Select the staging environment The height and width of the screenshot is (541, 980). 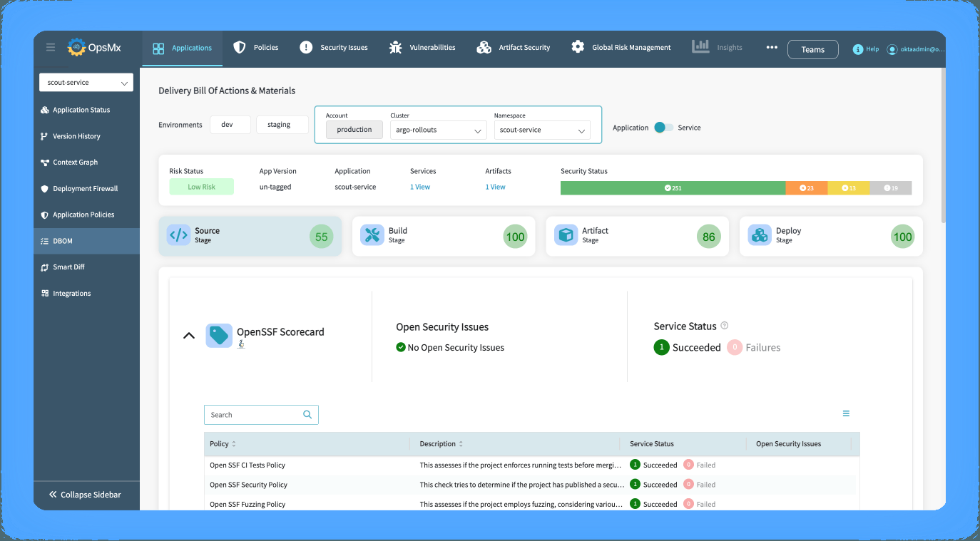pos(282,125)
